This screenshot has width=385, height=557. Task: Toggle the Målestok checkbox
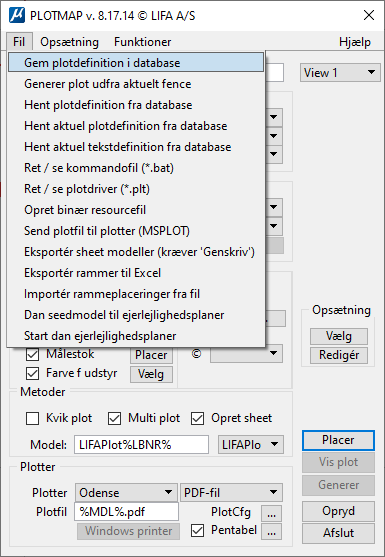33,355
